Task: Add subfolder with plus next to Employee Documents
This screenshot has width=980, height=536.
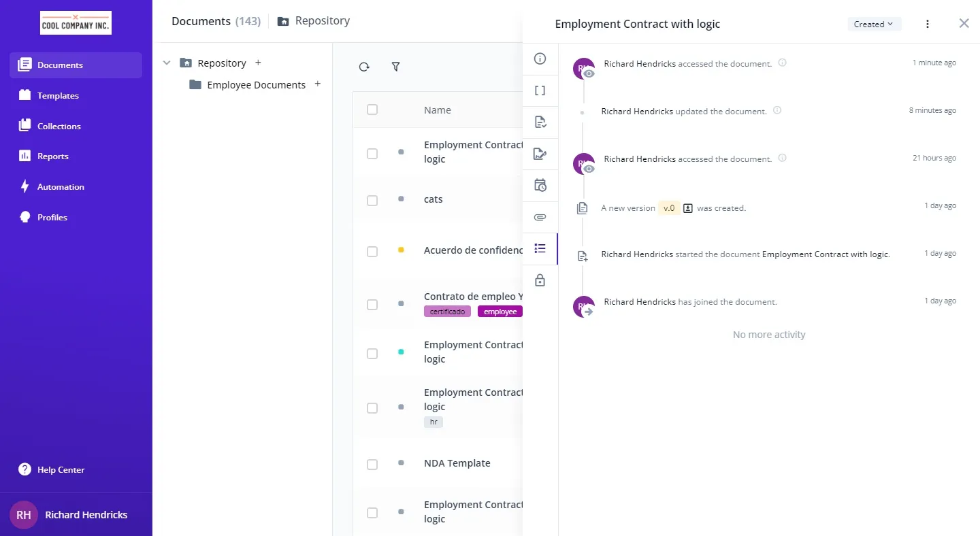Action: tap(318, 84)
